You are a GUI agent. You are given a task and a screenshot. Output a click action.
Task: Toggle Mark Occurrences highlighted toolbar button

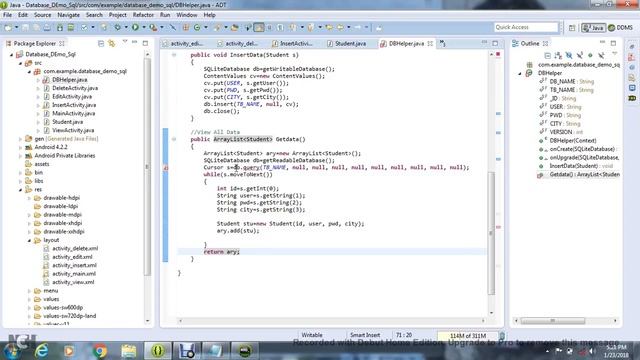(259, 27)
